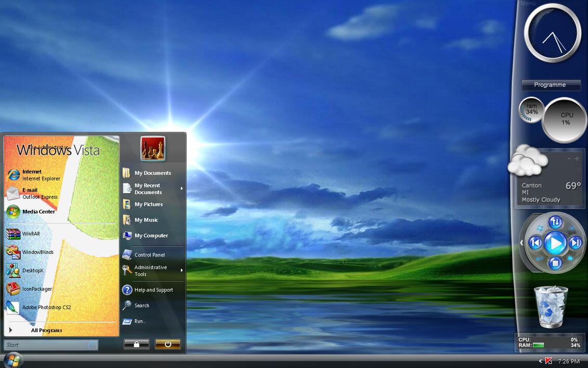Screen dimensions: 588x368
Task: Click the 69° temperature reading
Action: pyautogui.click(x=573, y=185)
